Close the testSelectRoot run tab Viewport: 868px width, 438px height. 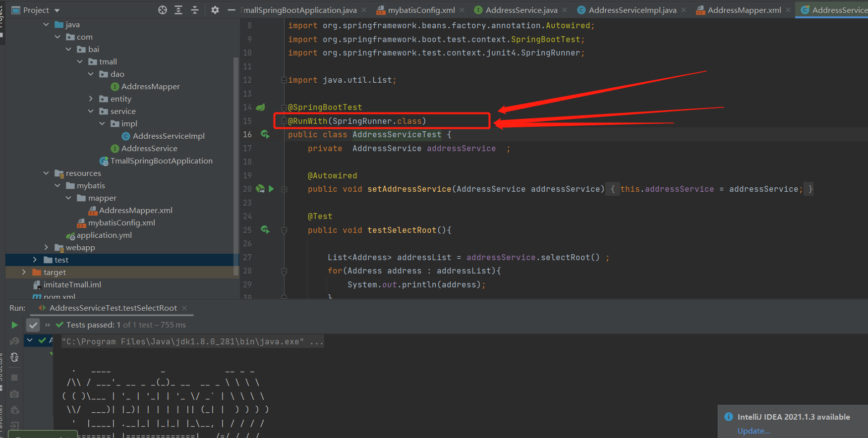[184, 308]
